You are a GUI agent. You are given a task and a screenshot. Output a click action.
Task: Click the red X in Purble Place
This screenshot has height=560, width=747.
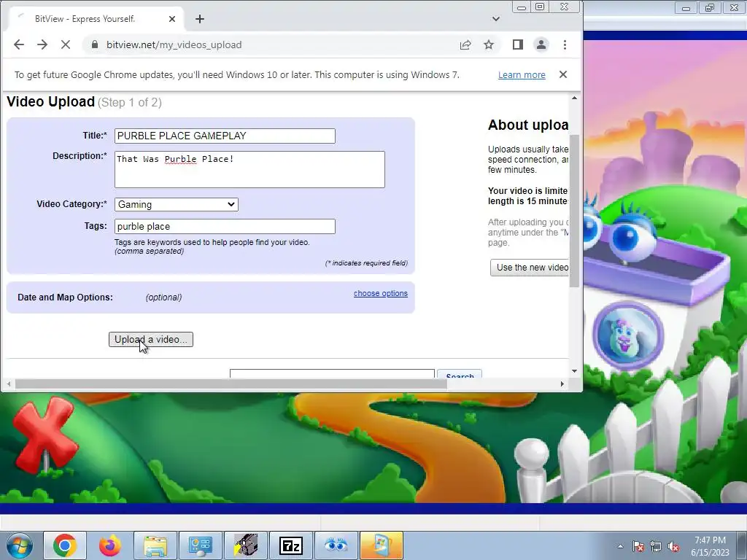(x=44, y=435)
